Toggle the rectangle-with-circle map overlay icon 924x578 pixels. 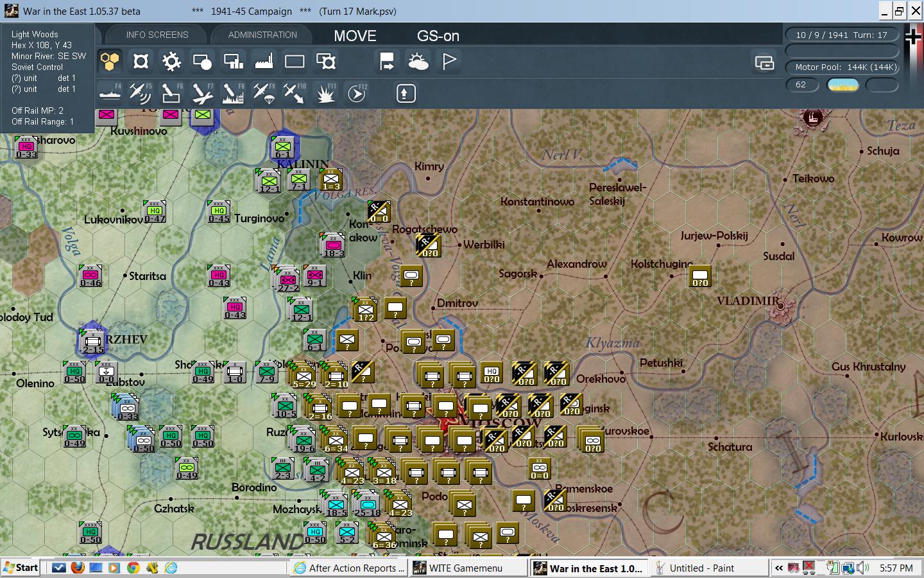(x=202, y=62)
